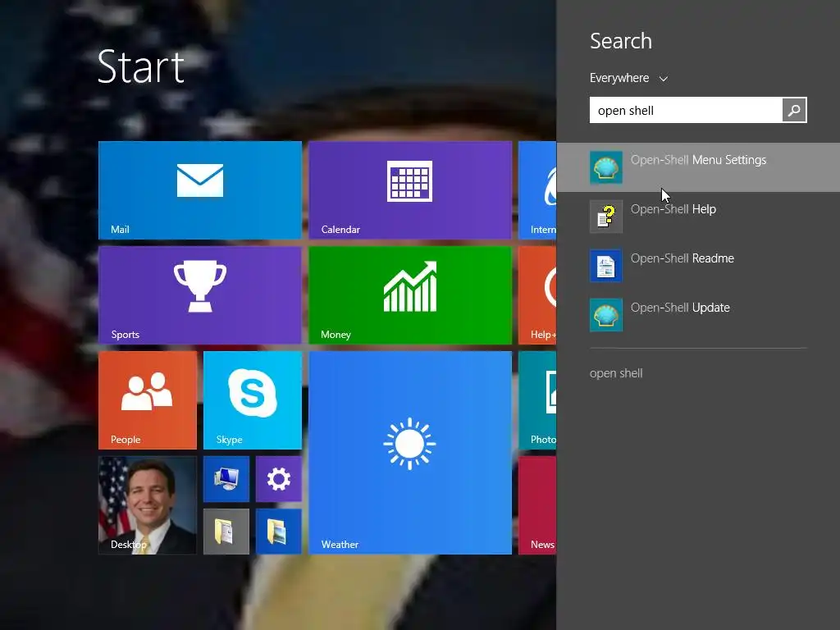
Task: Open the This PC computer tile
Action: 226,479
